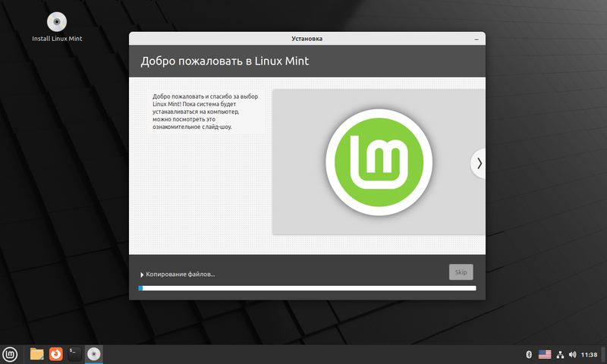Viewport: 607px width, 364px height.
Task: Click the file copying progress bar
Action: point(307,288)
